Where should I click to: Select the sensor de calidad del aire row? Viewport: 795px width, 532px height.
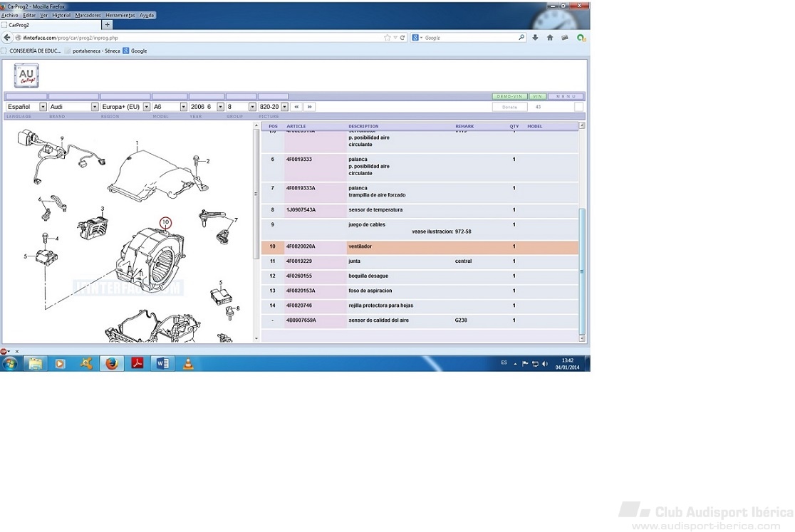[420, 320]
